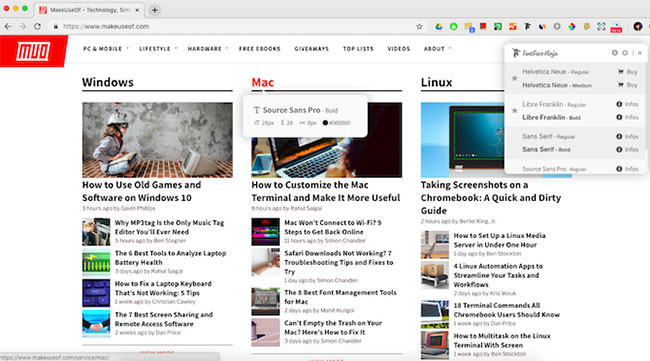Open the Google Drive extension
The width and height of the screenshot is (650, 361).
point(439,27)
